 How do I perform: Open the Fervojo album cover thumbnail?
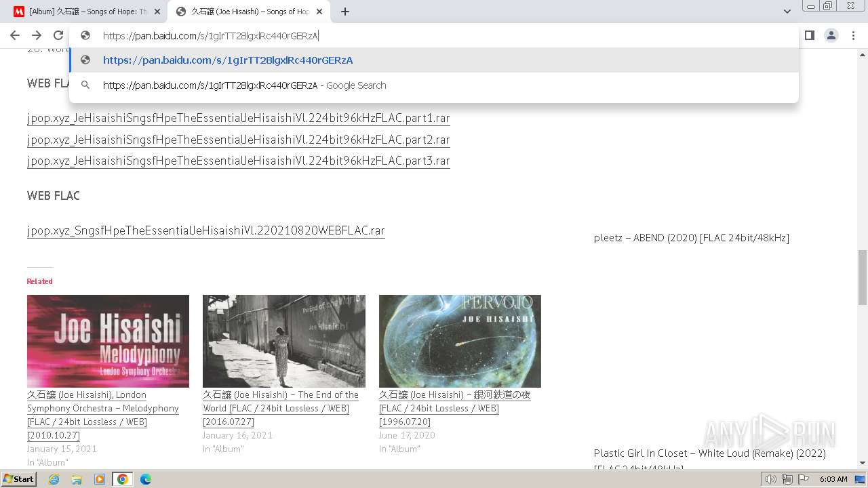[460, 341]
